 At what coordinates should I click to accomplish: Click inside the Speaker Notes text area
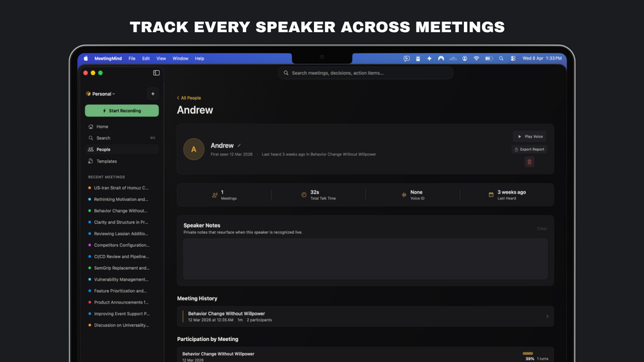[x=365, y=259]
